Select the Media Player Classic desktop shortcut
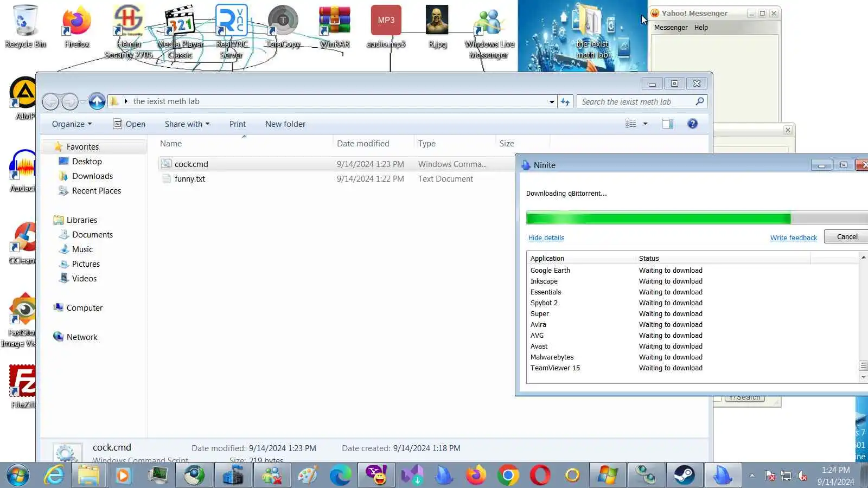868x488 pixels. [180, 31]
